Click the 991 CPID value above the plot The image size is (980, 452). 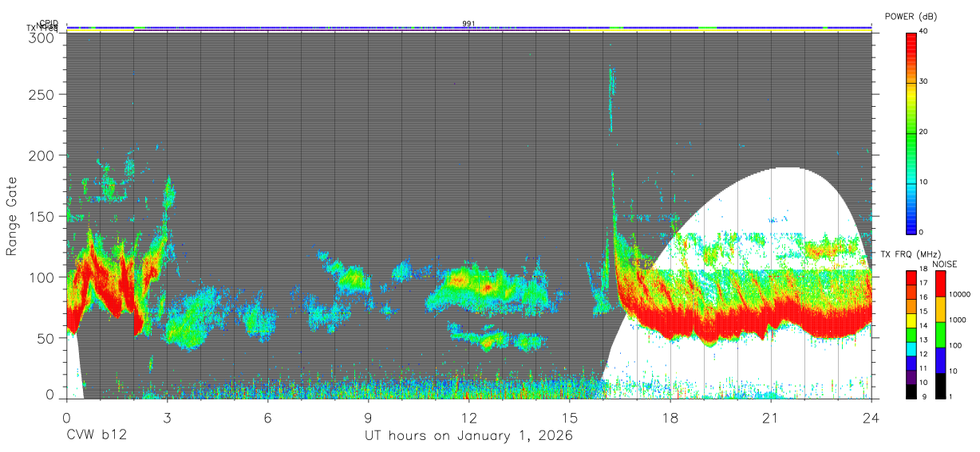click(468, 23)
